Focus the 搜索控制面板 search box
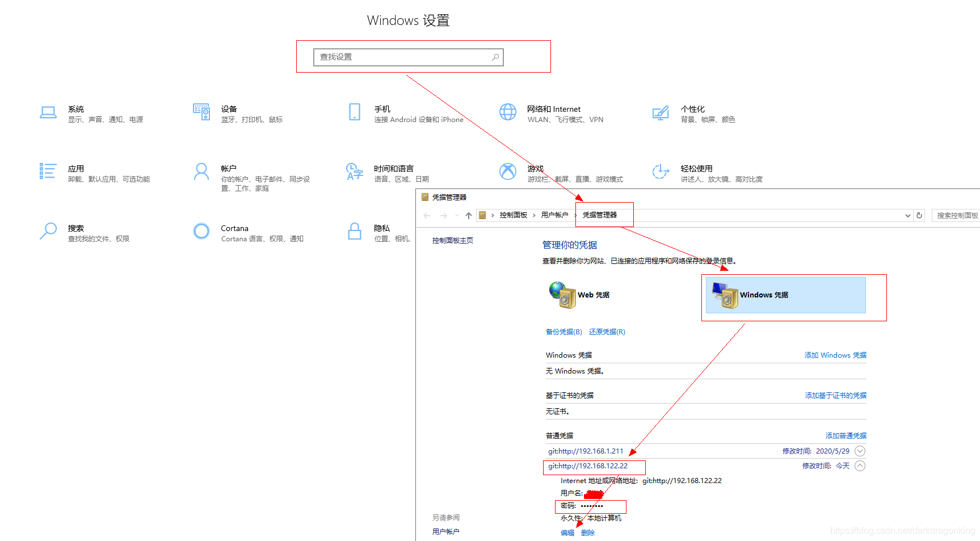This screenshot has height=541, width=980. pyautogui.click(x=956, y=216)
